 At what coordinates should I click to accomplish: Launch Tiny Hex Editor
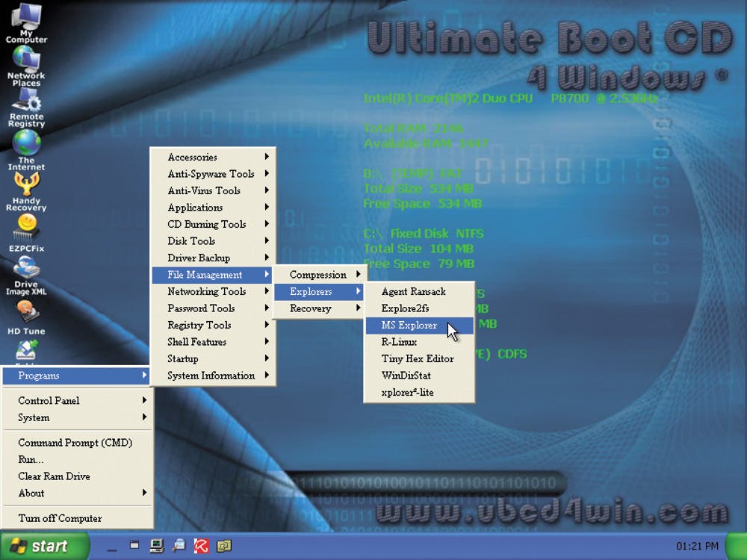tap(419, 359)
